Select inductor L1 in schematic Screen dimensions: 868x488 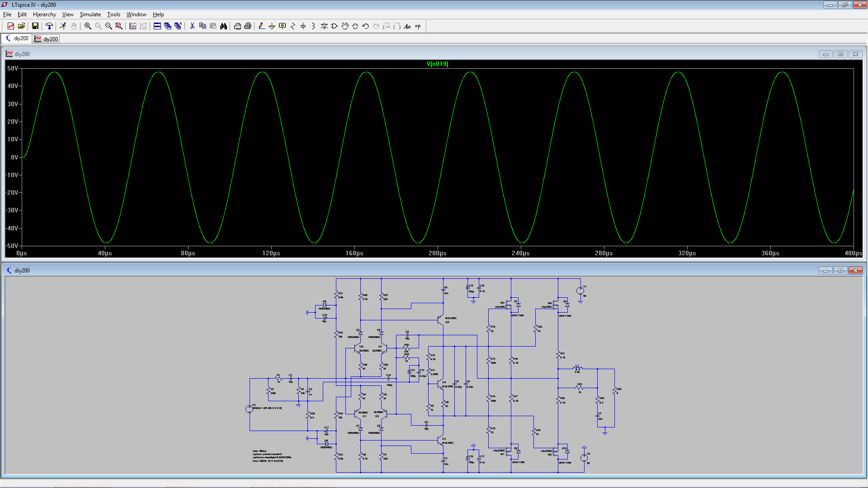pyautogui.click(x=578, y=369)
